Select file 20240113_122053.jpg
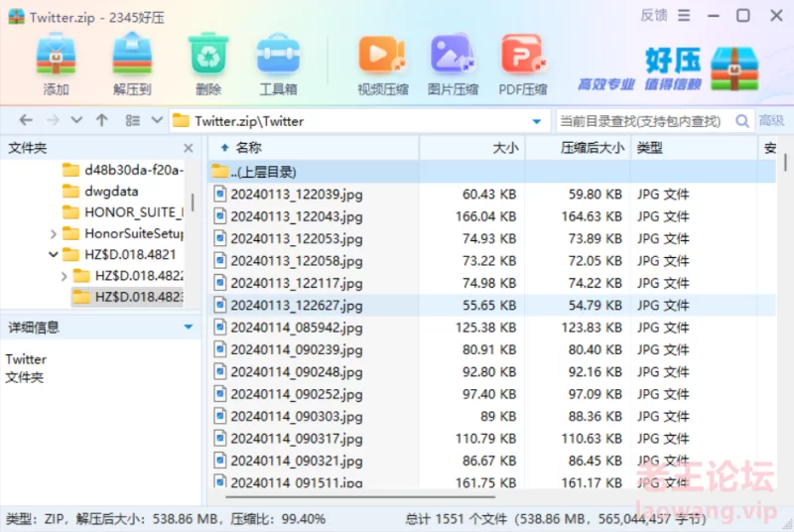 tap(491, 238)
